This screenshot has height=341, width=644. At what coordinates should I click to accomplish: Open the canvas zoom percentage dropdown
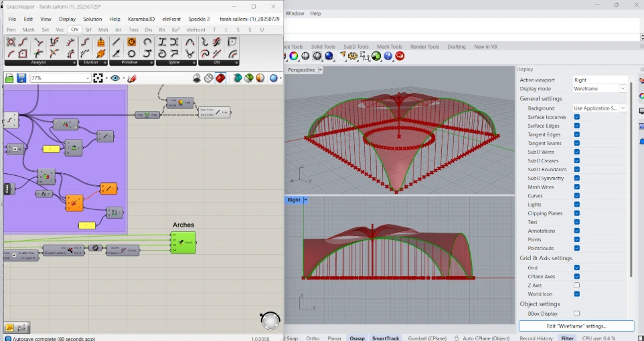[88, 78]
